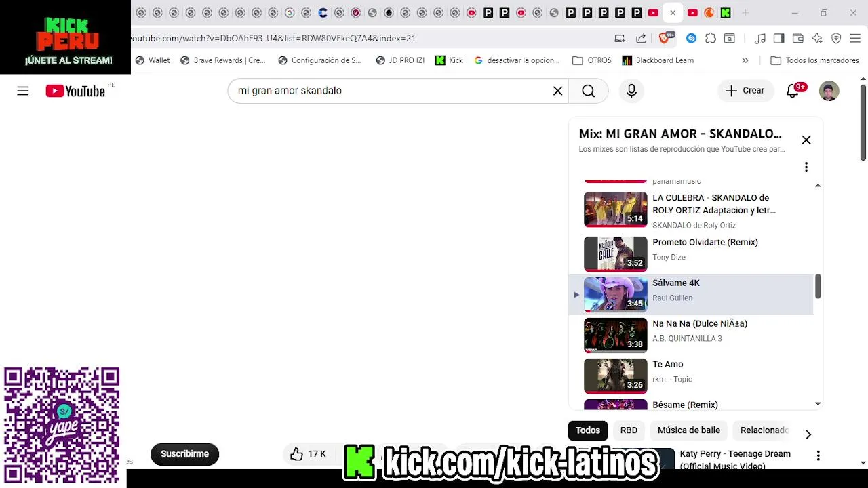Open Todos los marcadores folder
This screenshot has height=488, width=868.
point(814,60)
